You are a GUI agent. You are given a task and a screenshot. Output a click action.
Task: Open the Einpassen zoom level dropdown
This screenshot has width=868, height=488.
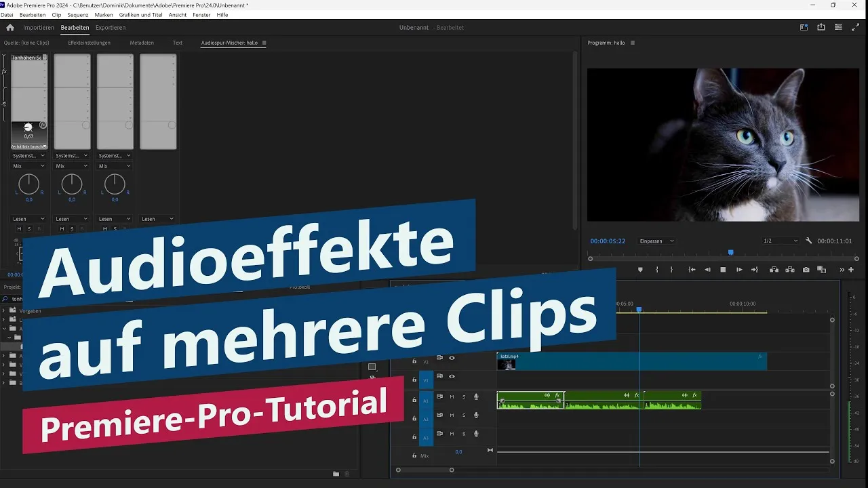pos(656,241)
